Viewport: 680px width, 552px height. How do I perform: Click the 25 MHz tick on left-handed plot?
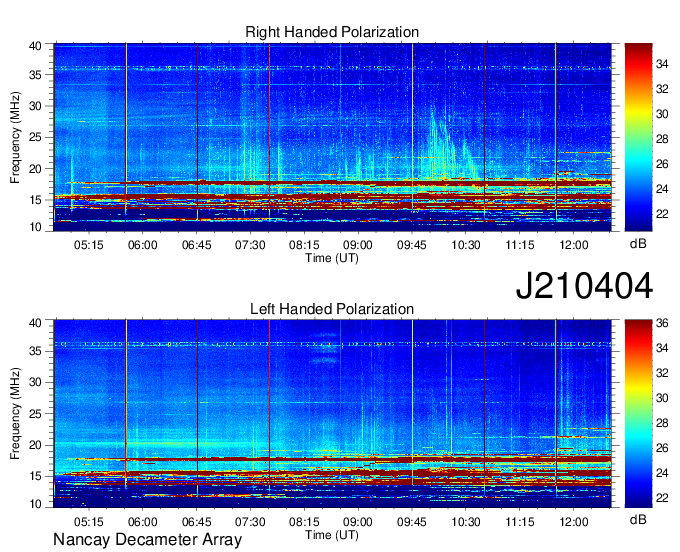coord(36,414)
